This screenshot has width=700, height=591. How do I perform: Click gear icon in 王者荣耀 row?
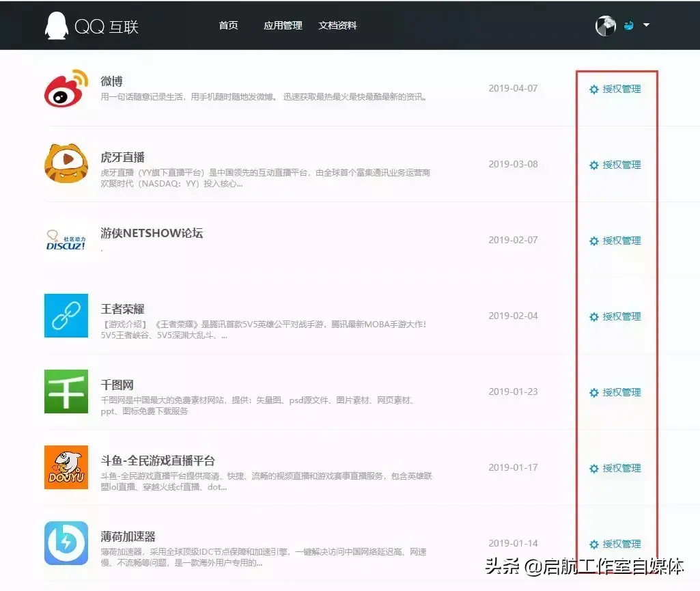coord(593,317)
